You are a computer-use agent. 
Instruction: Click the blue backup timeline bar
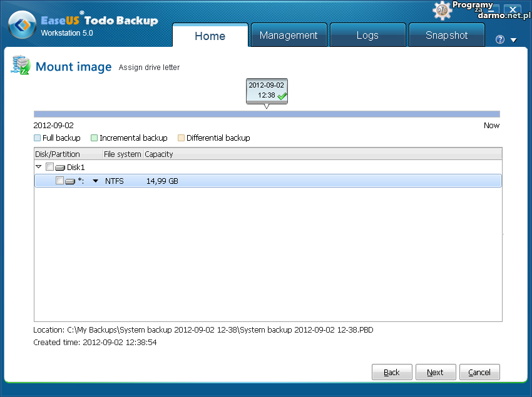266,114
